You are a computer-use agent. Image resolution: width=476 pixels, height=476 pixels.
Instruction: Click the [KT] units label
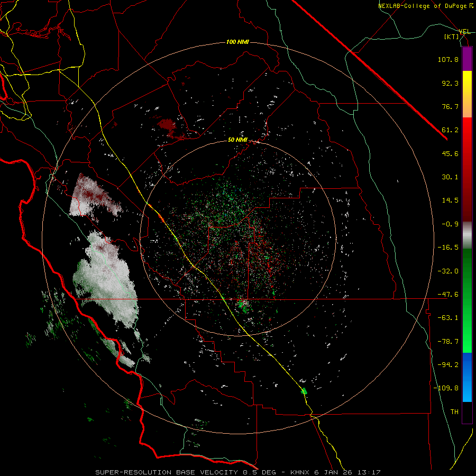point(451,36)
